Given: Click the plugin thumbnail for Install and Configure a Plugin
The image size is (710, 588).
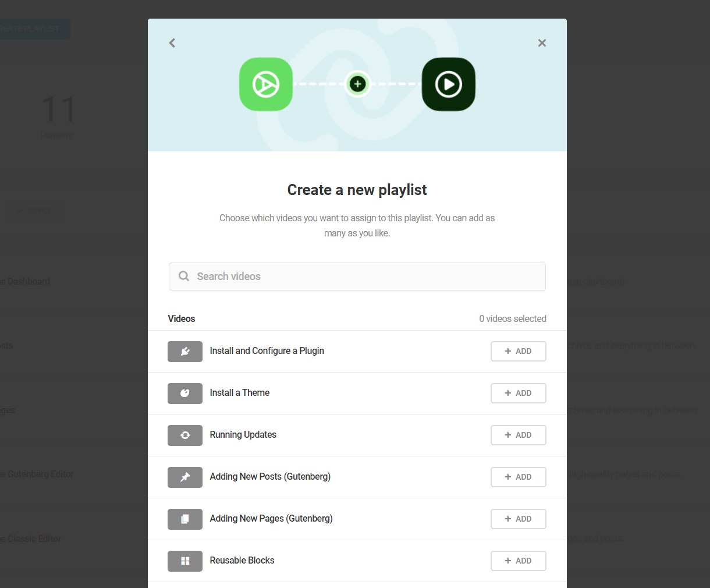Looking at the screenshot, I should pyautogui.click(x=185, y=352).
